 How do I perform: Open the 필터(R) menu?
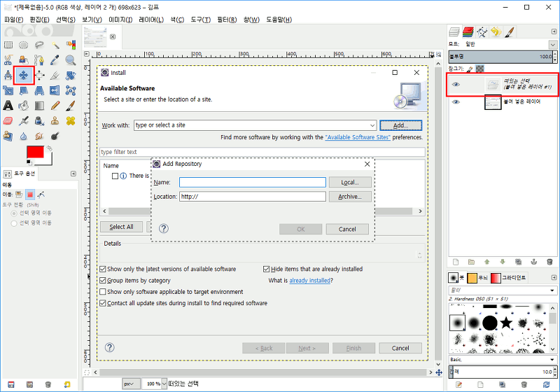(x=225, y=20)
